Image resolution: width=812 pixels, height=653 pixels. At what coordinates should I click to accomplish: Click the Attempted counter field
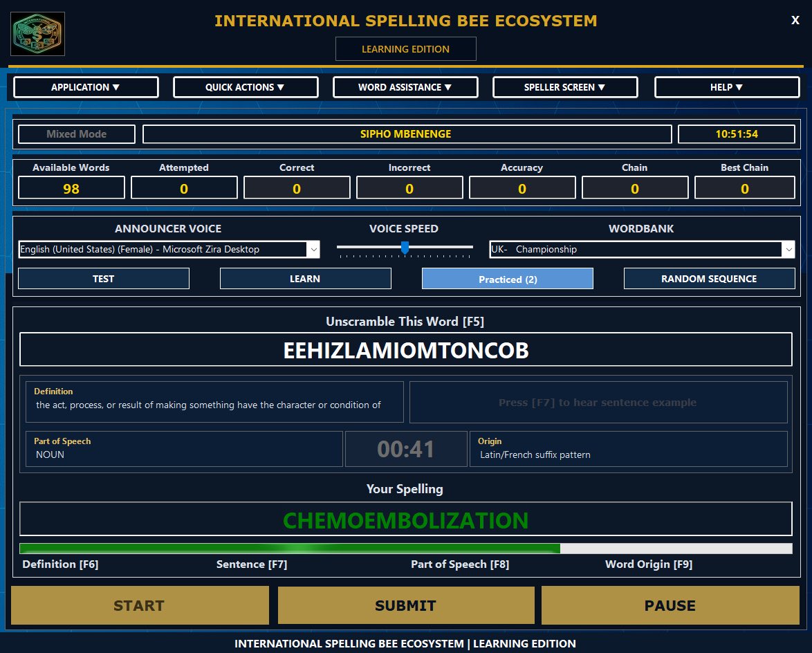pos(184,188)
